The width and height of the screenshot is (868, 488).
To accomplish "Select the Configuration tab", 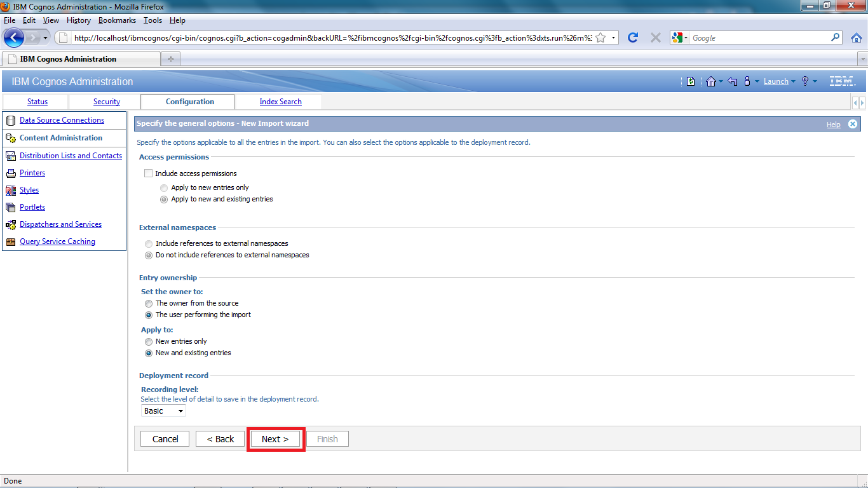I will 190,102.
